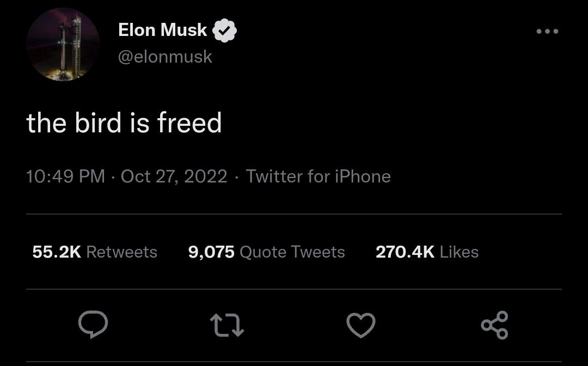This screenshot has width=588, height=366.
Task: Click the Elon Musk display name
Action: tap(162, 30)
